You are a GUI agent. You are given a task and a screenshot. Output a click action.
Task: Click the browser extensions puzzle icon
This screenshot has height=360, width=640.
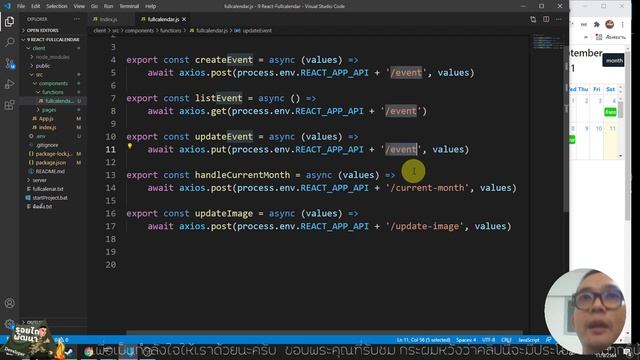tap(596, 24)
